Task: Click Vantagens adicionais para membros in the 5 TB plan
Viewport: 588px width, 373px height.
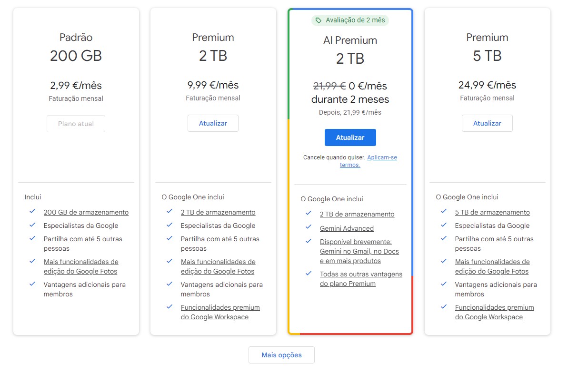Action: pyautogui.click(x=496, y=289)
